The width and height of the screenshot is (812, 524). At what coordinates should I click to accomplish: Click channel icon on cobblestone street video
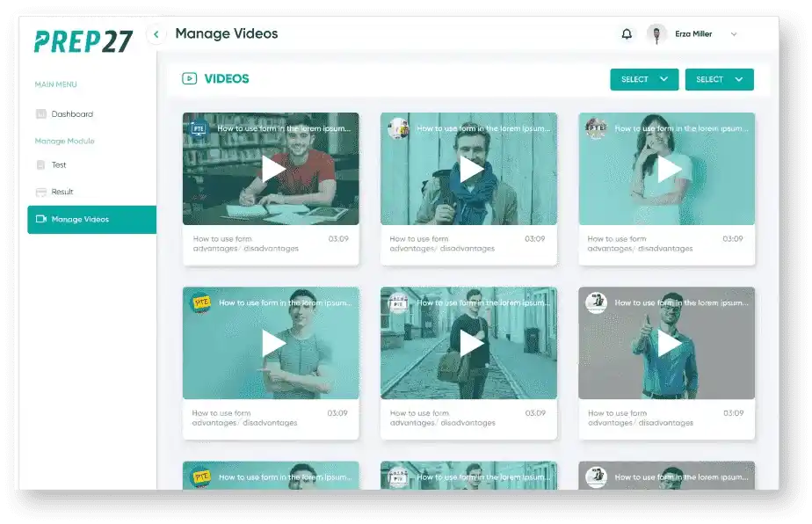[398, 302]
